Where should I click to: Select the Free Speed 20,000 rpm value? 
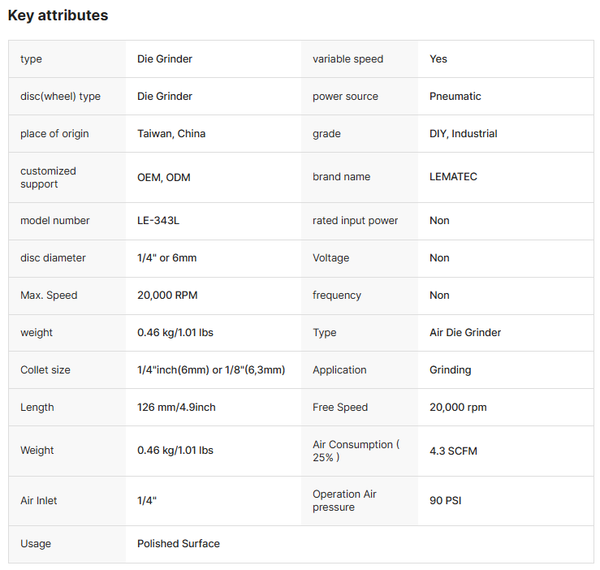458,407
